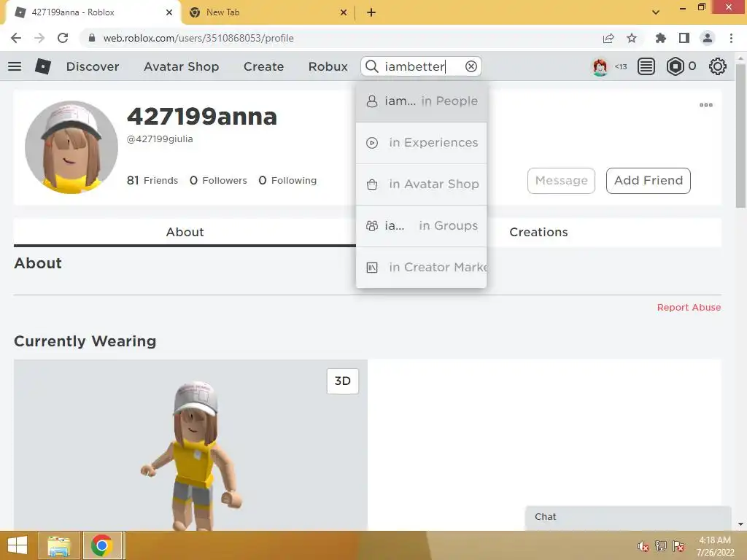
Task: Clear the search field text
Action: point(471,66)
